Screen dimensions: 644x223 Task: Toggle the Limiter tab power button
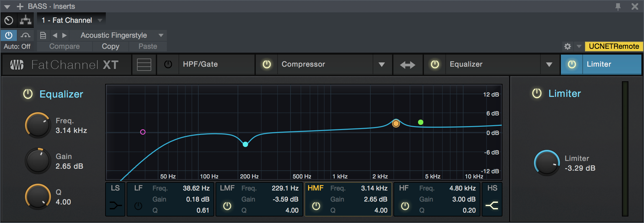pyautogui.click(x=572, y=64)
